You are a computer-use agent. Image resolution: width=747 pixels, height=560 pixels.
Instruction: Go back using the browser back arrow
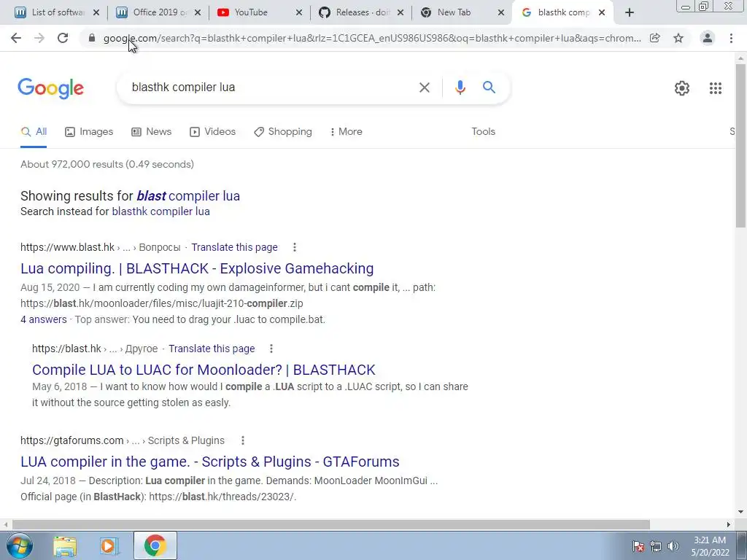(16, 38)
